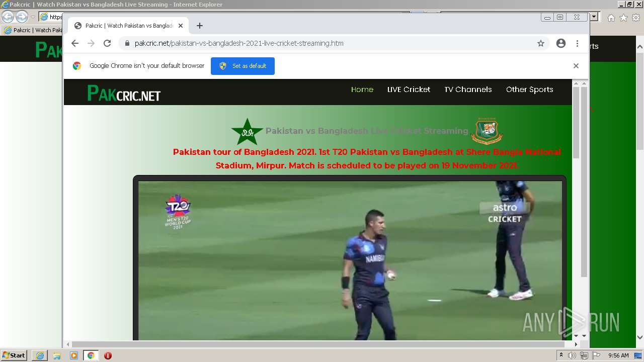Image resolution: width=644 pixels, height=362 pixels.
Task: Click the network tray icon
Action: coord(584,355)
